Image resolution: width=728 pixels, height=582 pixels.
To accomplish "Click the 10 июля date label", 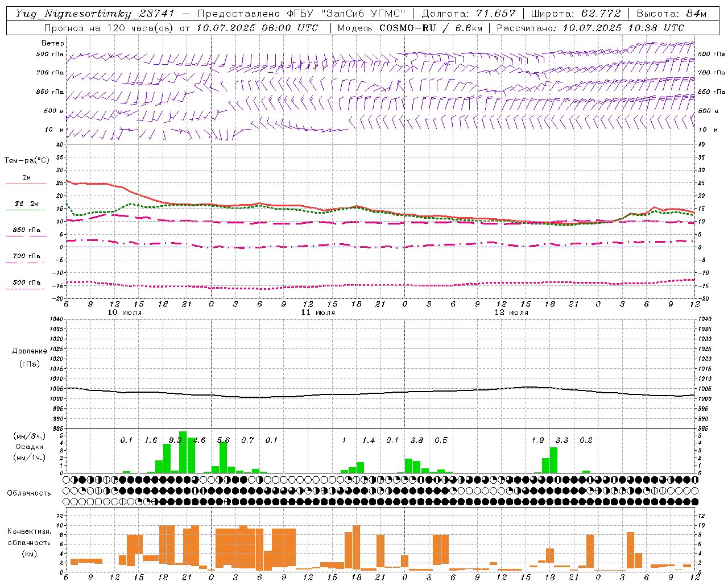I will pyautogui.click(x=125, y=313).
